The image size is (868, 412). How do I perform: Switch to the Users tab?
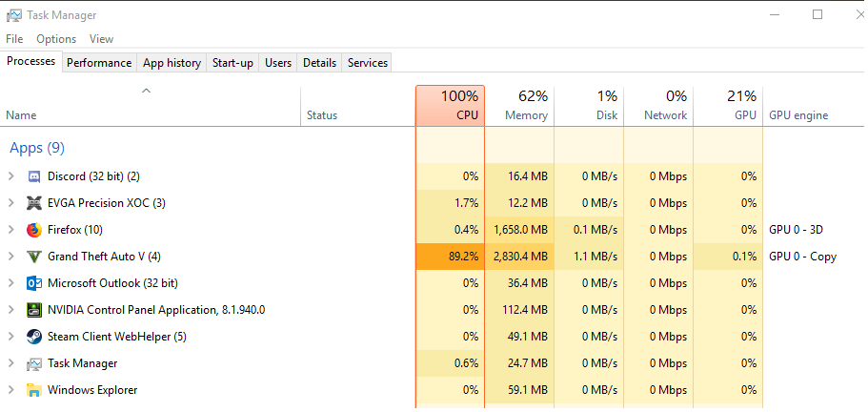pyautogui.click(x=278, y=63)
